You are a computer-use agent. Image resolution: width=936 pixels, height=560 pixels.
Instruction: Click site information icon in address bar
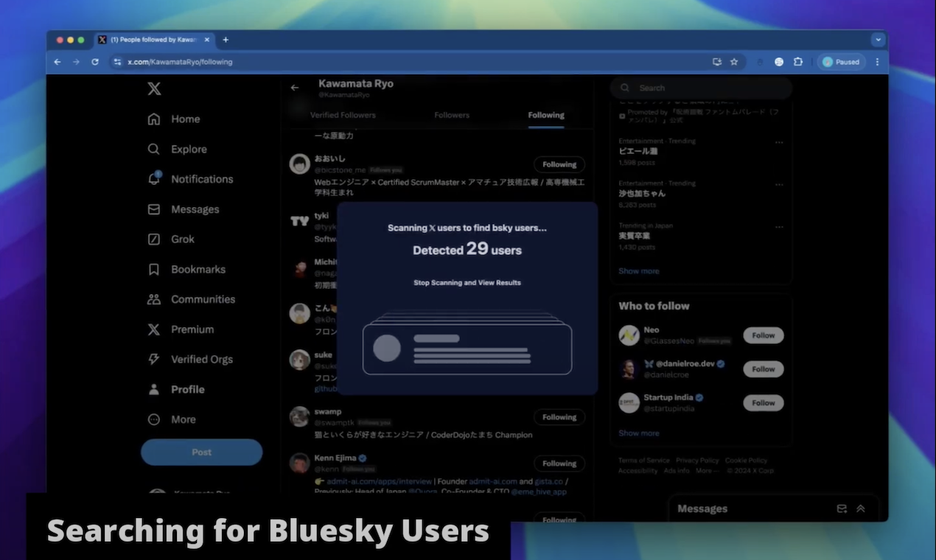point(117,62)
